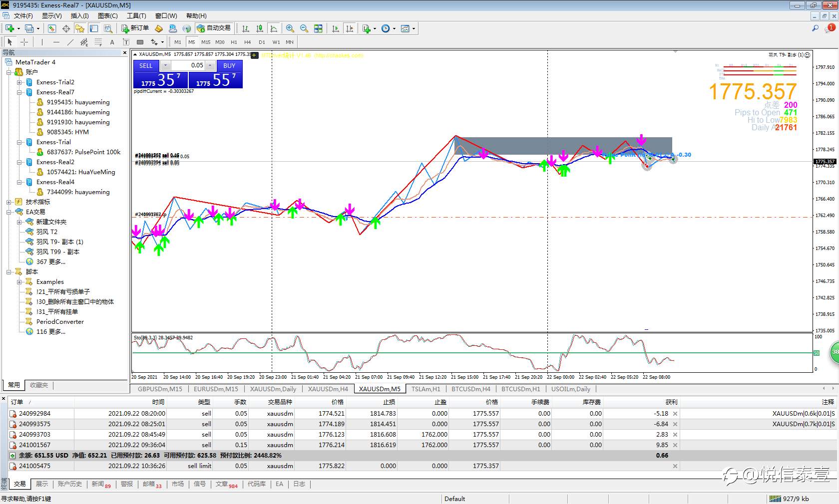Collapse the EA交易 tree node
Viewport: 839px width, 504px height.
click(8, 212)
